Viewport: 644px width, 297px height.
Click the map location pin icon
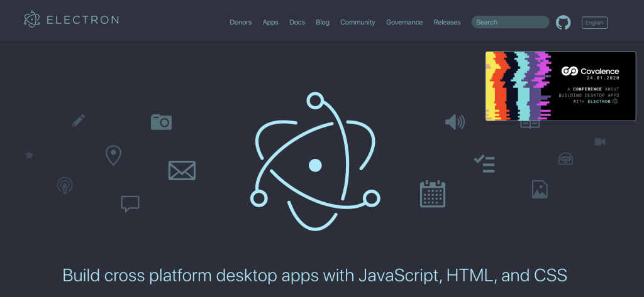pos(113,155)
